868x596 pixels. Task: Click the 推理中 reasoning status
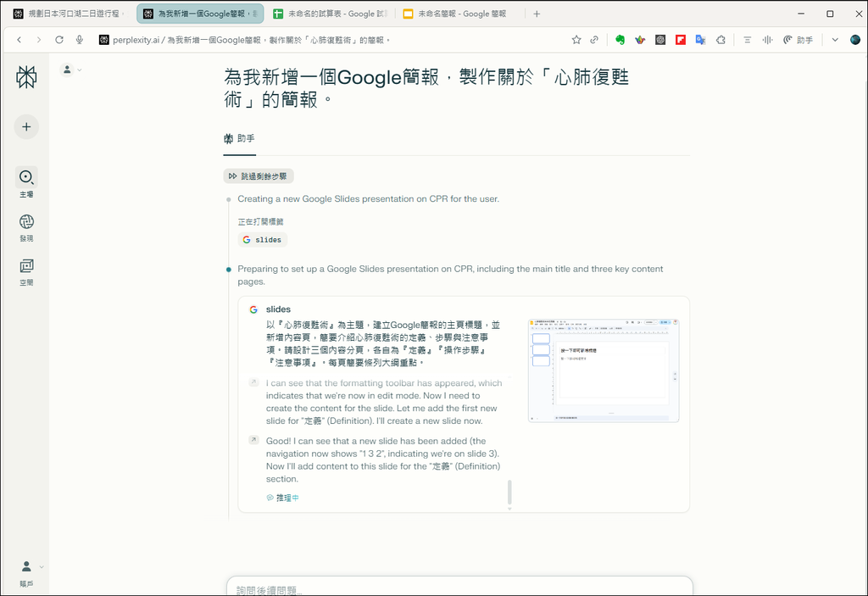[282, 498]
